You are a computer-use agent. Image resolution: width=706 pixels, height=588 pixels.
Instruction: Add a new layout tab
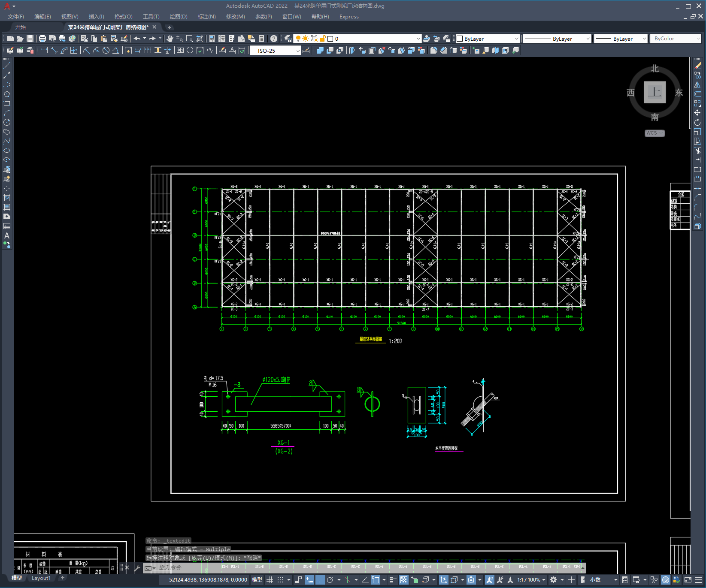click(63, 578)
